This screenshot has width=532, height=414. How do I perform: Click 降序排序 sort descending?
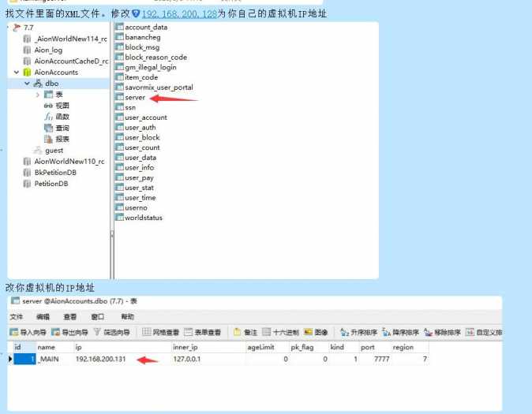point(401,332)
